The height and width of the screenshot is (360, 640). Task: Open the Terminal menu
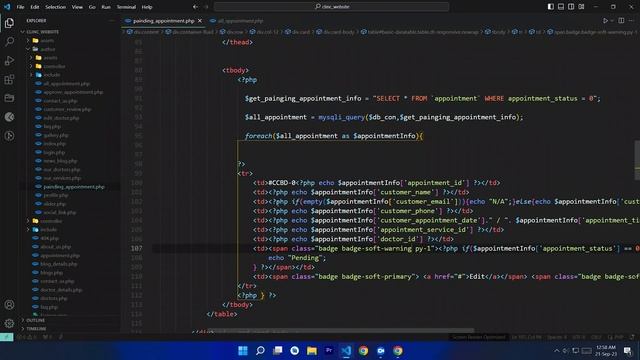[126, 7]
